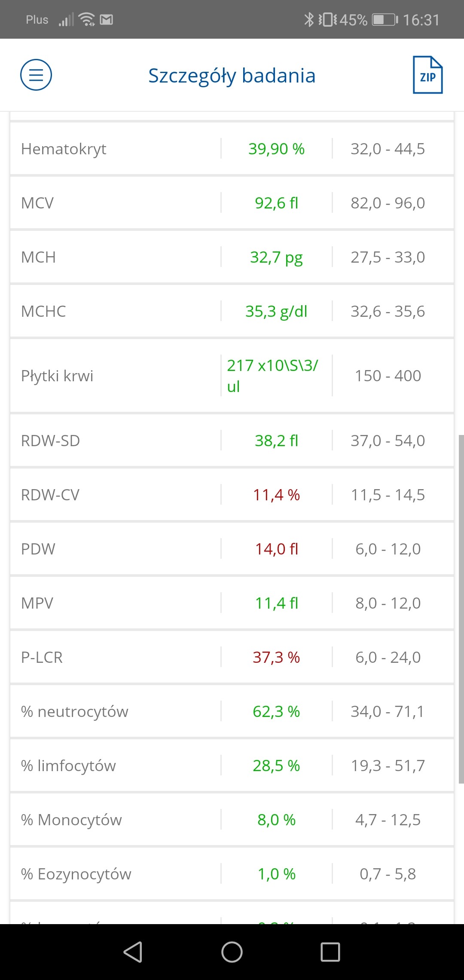Download results as ZIP file

click(x=427, y=75)
